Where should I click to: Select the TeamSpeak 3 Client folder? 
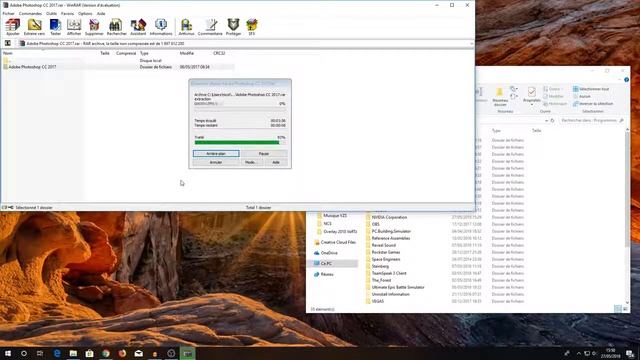click(386, 273)
